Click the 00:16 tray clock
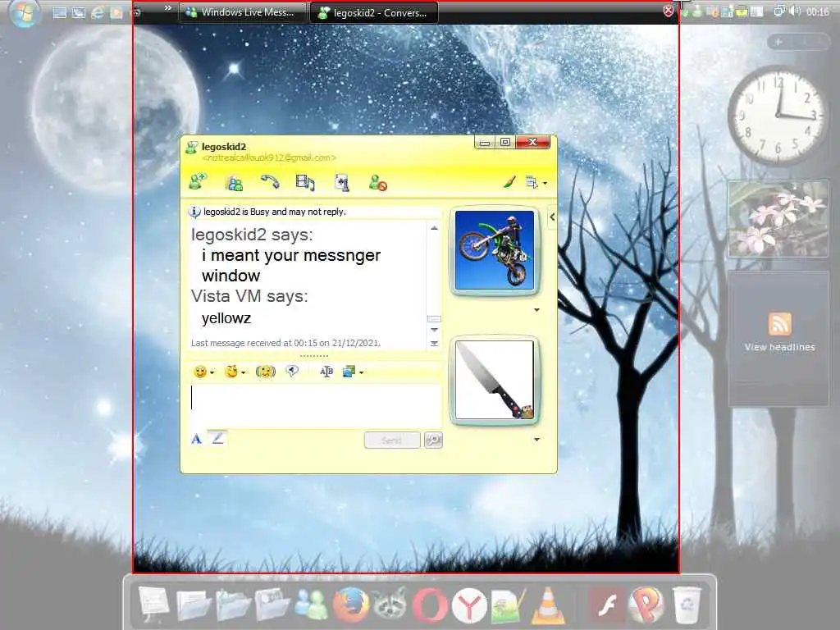840x630 pixels. 818,11
